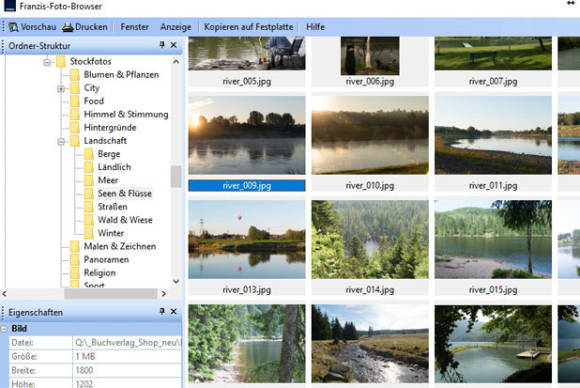This screenshot has height=388, width=580.
Task: Select the Landschaft folder
Action: click(105, 141)
